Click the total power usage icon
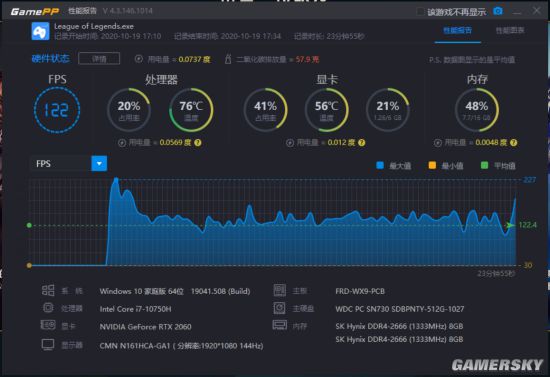 [x=139, y=59]
